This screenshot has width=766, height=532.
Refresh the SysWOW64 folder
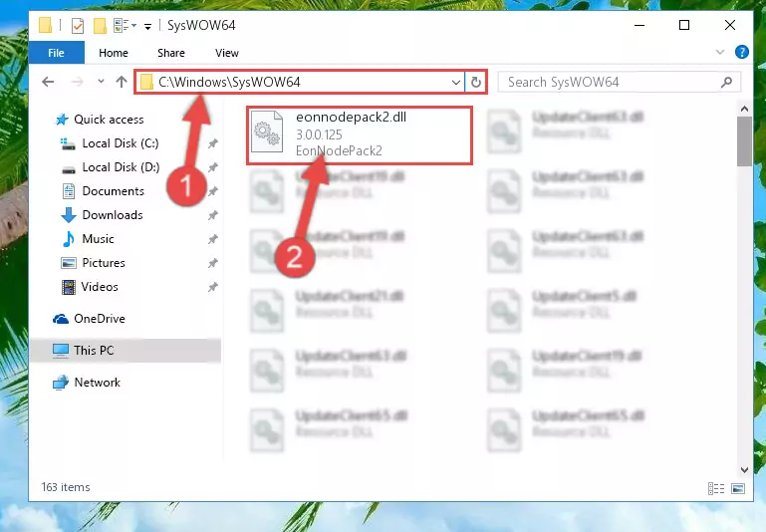pyautogui.click(x=476, y=82)
